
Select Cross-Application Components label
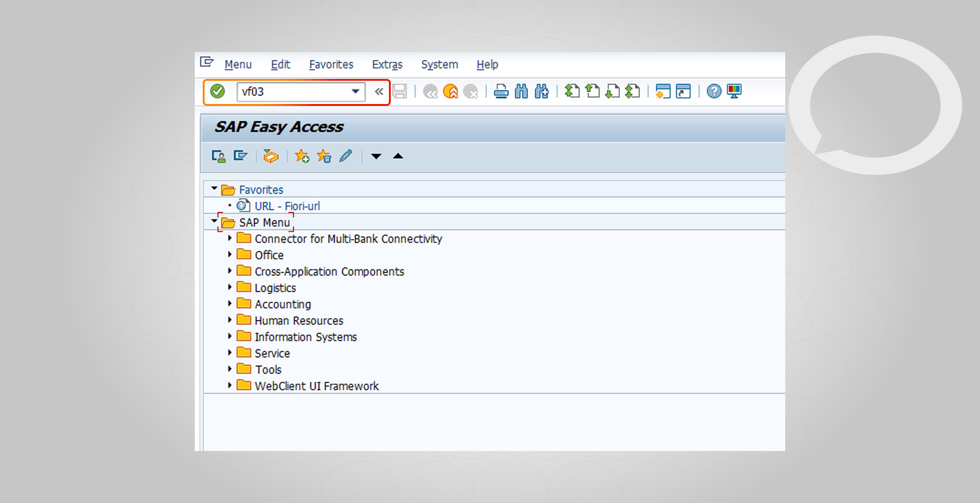[x=330, y=272]
